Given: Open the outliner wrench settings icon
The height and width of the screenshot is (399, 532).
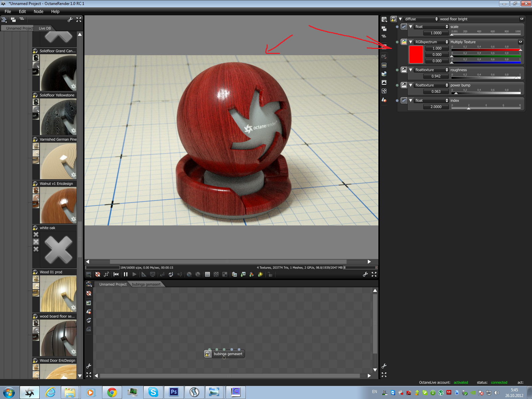Looking at the screenshot, I should pyautogui.click(x=70, y=20).
